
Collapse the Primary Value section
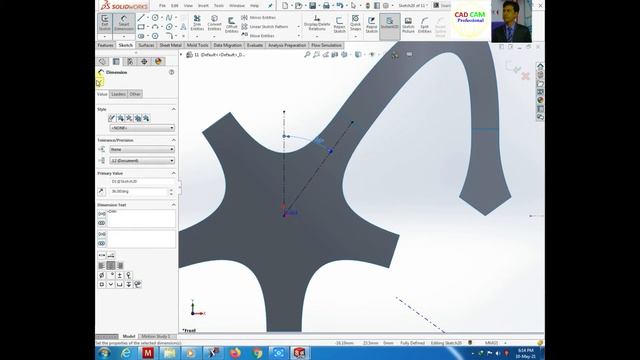173,173
